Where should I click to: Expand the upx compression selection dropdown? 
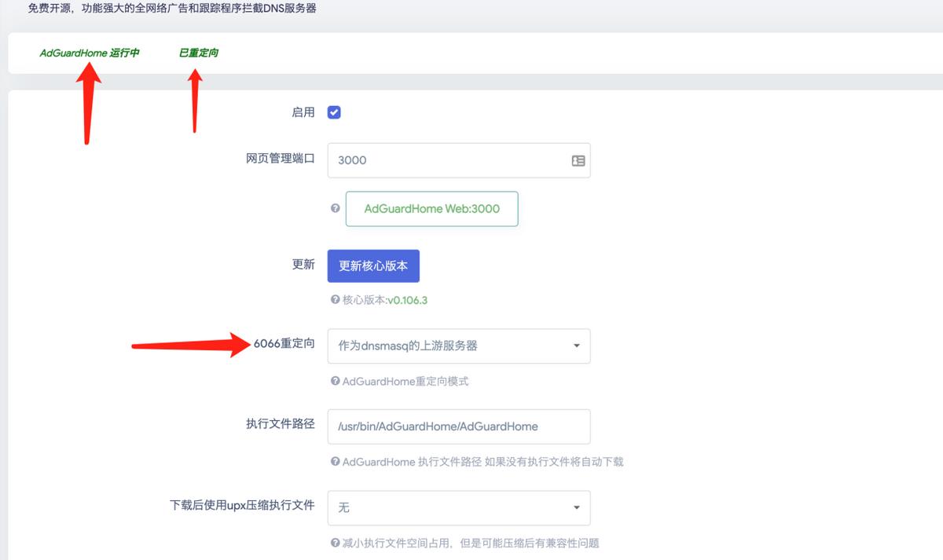(x=458, y=508)
